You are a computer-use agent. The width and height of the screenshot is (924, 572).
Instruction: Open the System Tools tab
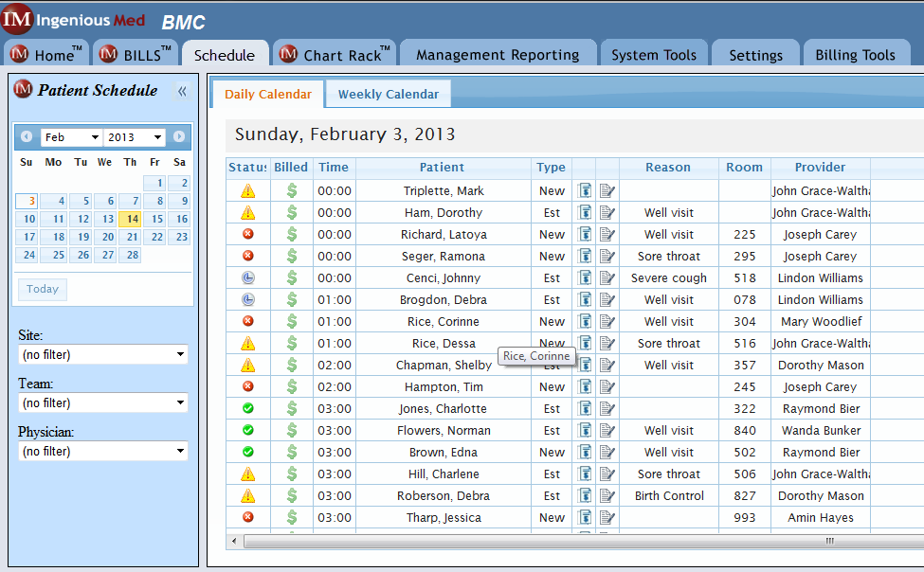654,54
